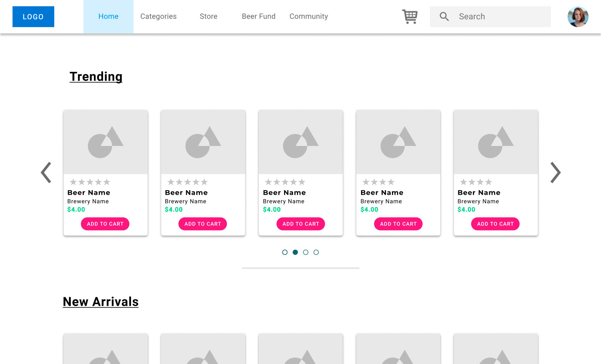Click the first Trending card's star rating
The height and width of the screenshot is (364, 601).
[90, 182]
